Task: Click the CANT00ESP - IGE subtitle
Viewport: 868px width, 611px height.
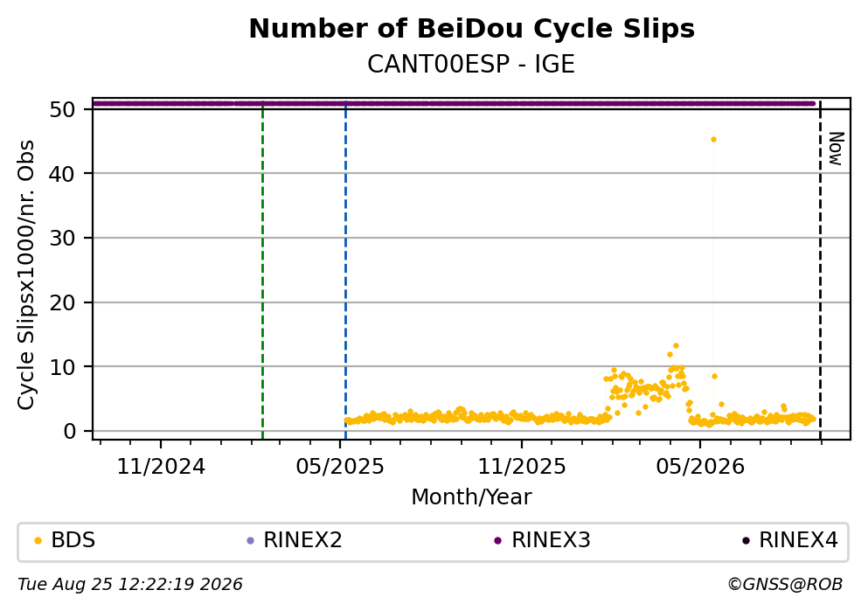Action: (471, 64)
